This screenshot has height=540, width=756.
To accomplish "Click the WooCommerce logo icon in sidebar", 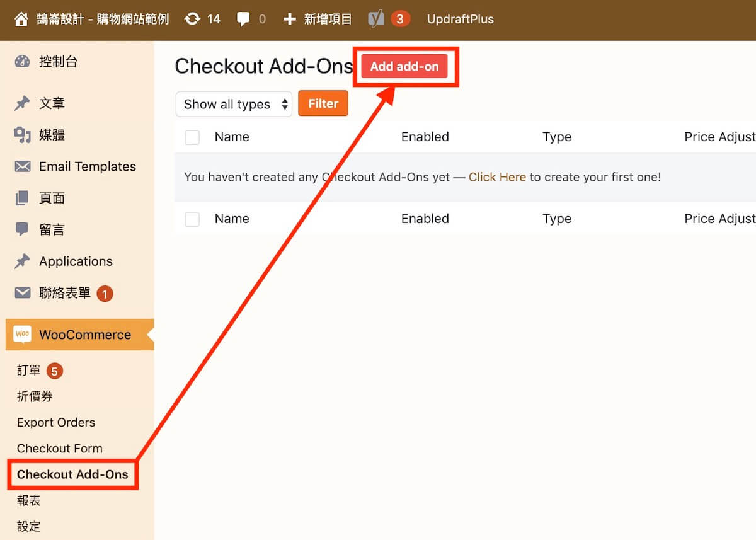I will (x=22, y=334).
